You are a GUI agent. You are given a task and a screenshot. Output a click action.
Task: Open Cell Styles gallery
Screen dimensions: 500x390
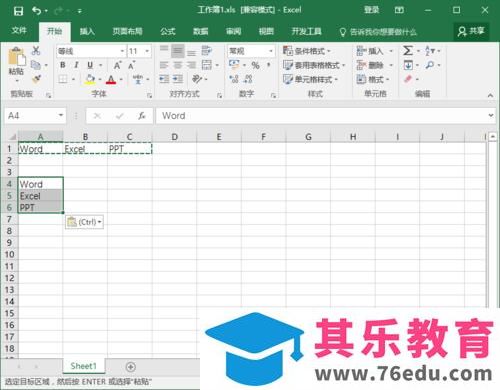pyautogui.click(x=310, y=79)
